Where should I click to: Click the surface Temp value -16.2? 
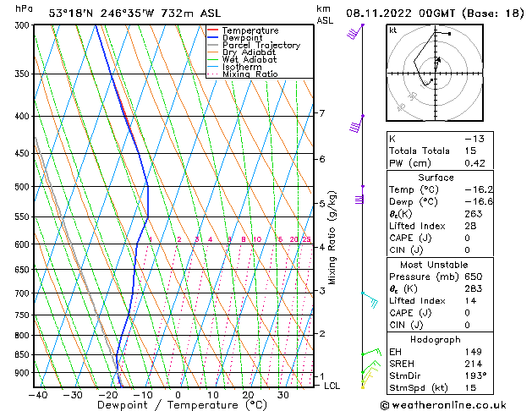click(x=479, y=189)
